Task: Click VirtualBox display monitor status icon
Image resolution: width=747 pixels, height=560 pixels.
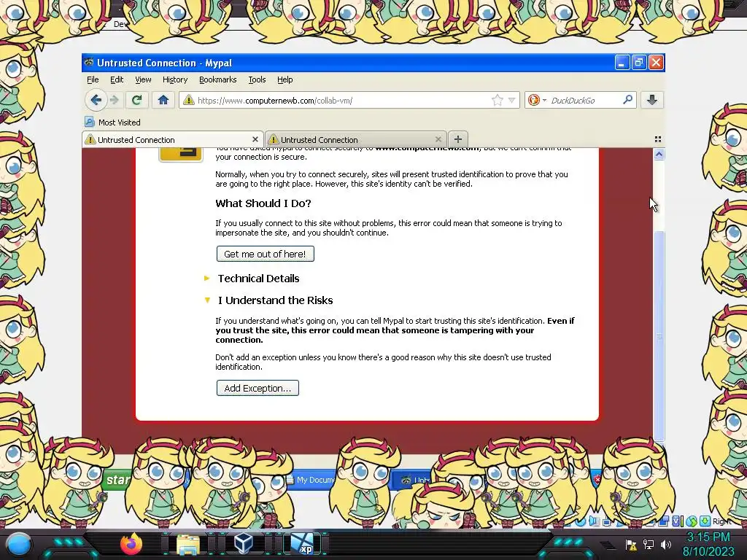Action: tap(664, 521)
